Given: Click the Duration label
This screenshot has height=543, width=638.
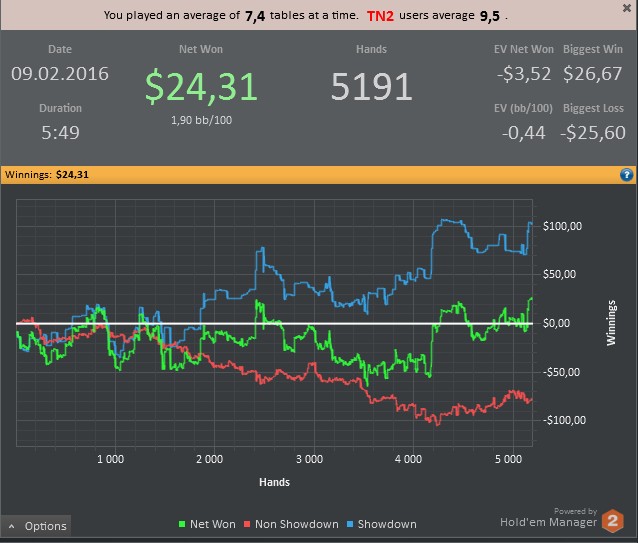Looking at the screenshot, I should [x=60, y=108].
